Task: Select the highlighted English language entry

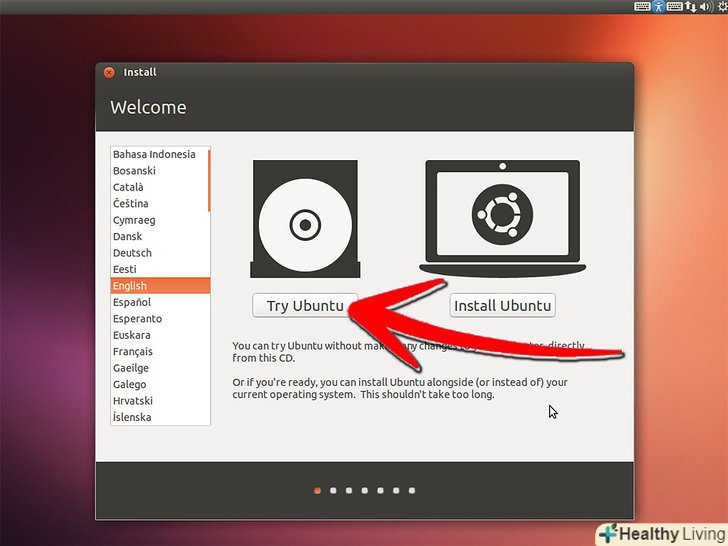Action: (x=160, y=286)
